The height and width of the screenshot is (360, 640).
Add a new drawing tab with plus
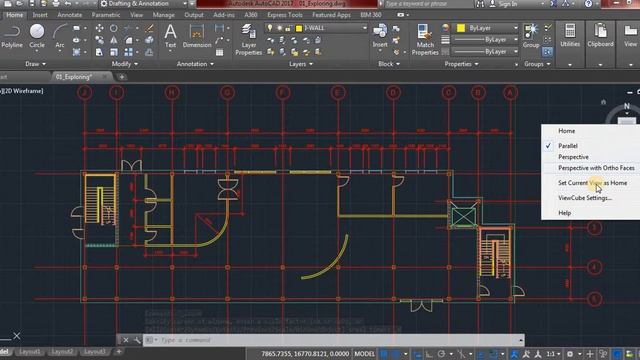point(122,77)
